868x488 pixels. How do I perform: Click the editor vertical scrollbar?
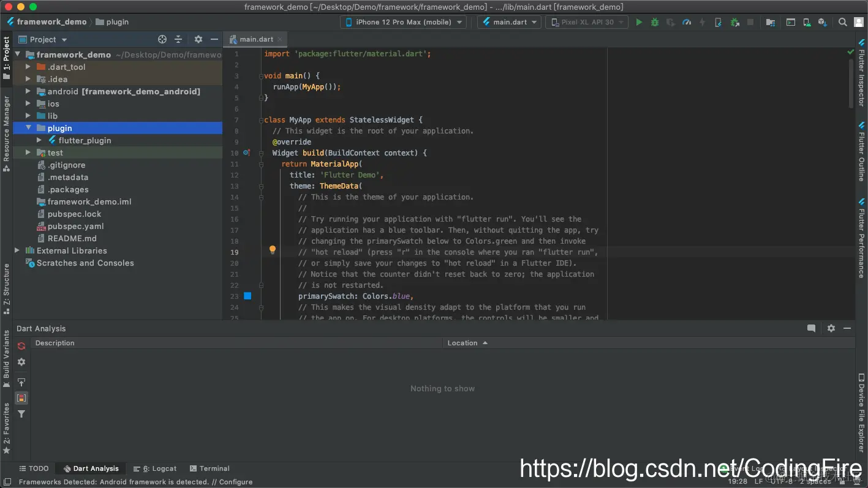click(x=851, y=84)
